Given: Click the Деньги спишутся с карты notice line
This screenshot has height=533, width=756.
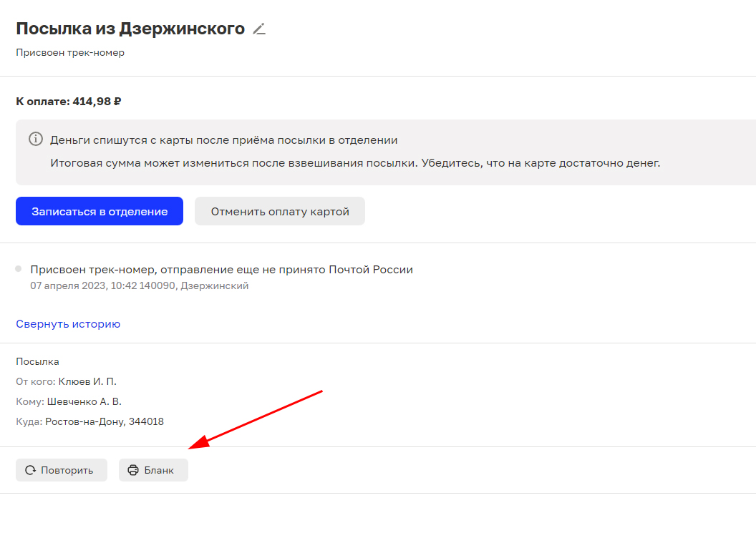Looking at the screenshot, I should coord(223,140).
